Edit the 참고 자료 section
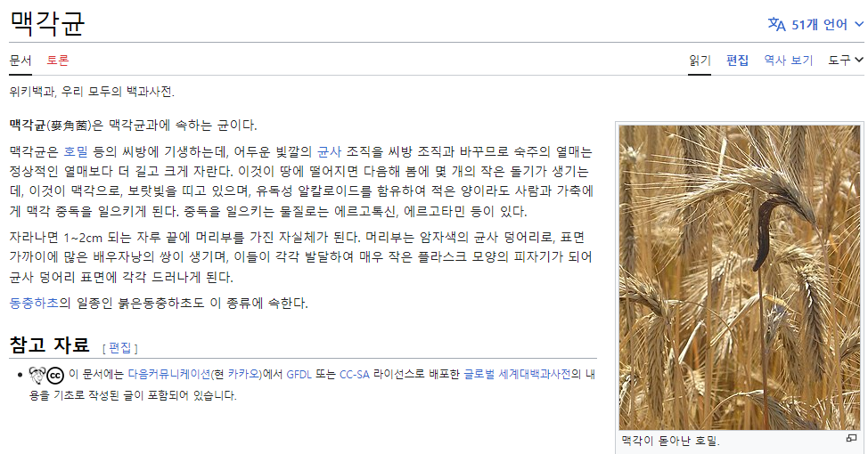The image size is (868, 454). (119, 347)
